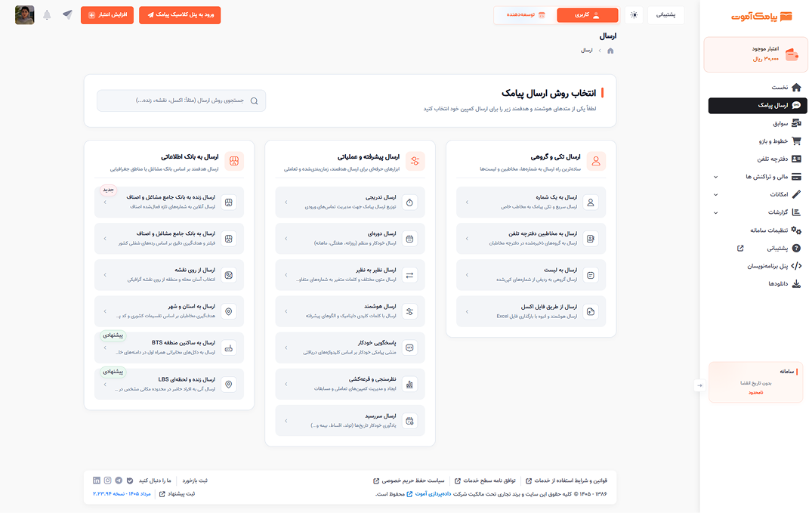Viewport: 812px width, 513px height.
Task: Open سوابق in sidebar
Action: pos(786,123)
